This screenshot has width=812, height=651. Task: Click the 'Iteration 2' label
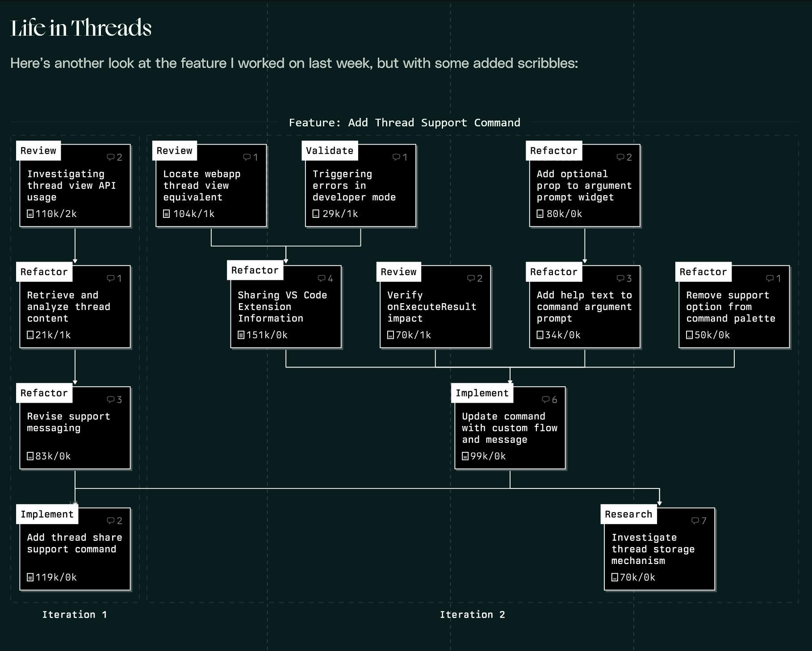(472, 615)
